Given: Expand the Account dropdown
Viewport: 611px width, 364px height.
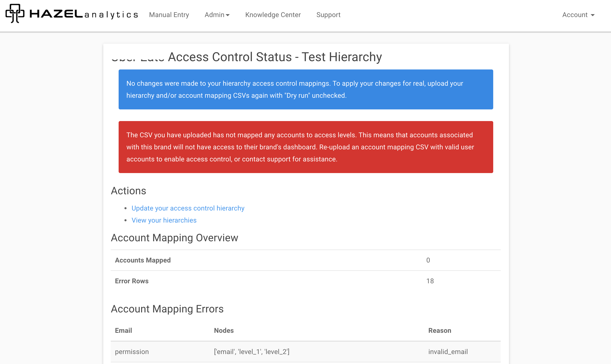Looking at the screenshot, I should click(x=575, y=15).
